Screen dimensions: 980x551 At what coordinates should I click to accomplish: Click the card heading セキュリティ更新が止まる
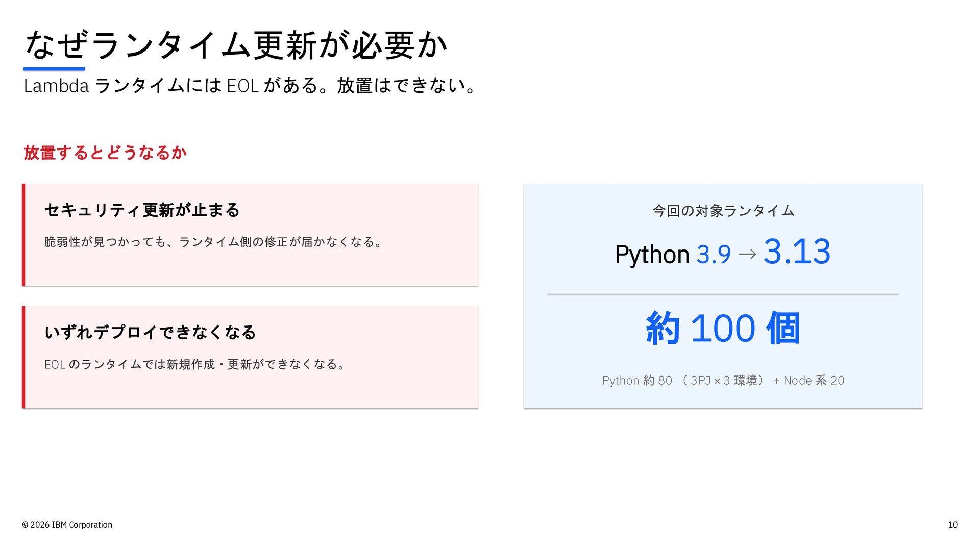tap(142, 210)
